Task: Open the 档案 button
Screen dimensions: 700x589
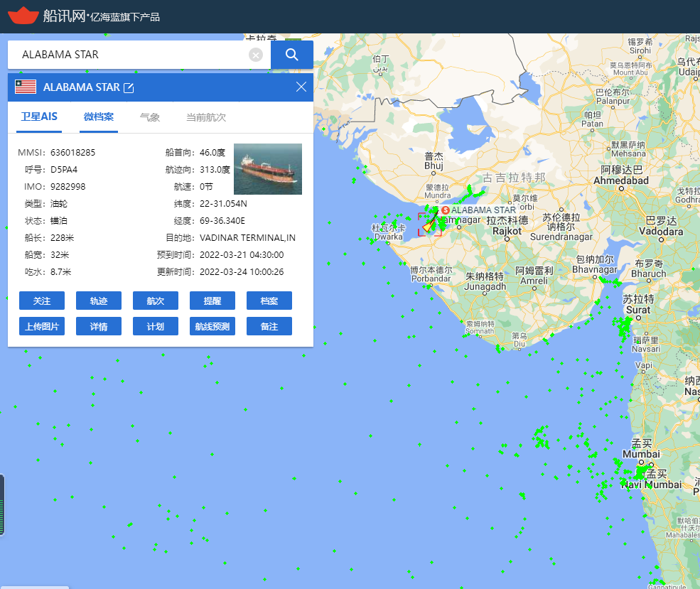Action: pos(269,301)
